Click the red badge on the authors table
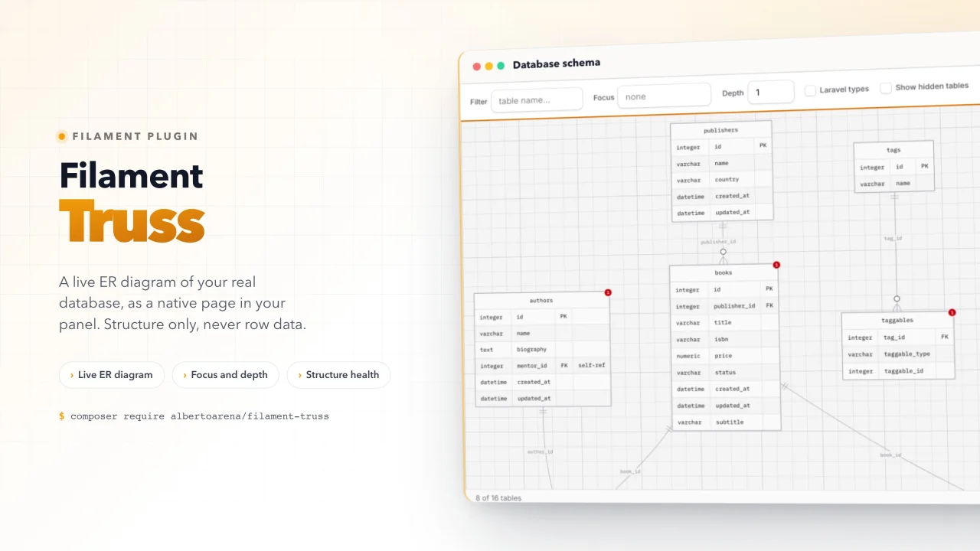Image resolution: width=980 pixels, height=551 pixels. (x=608, y=292)
